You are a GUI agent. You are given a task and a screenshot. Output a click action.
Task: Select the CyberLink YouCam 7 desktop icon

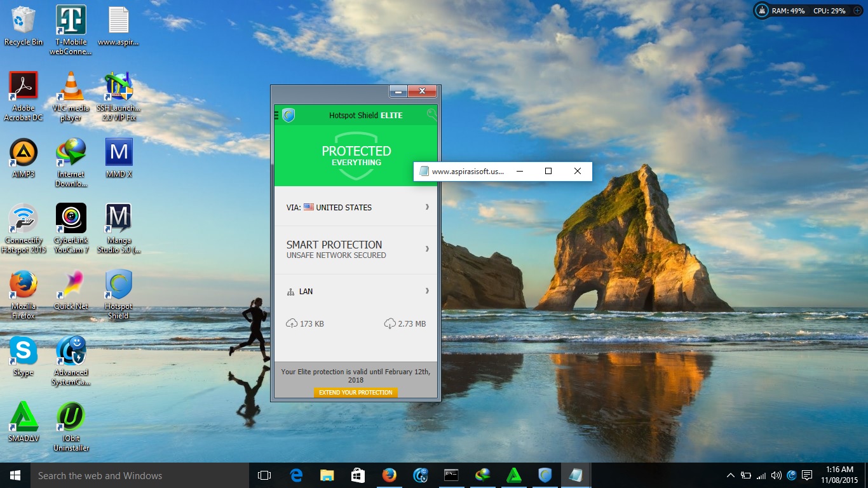71,229
